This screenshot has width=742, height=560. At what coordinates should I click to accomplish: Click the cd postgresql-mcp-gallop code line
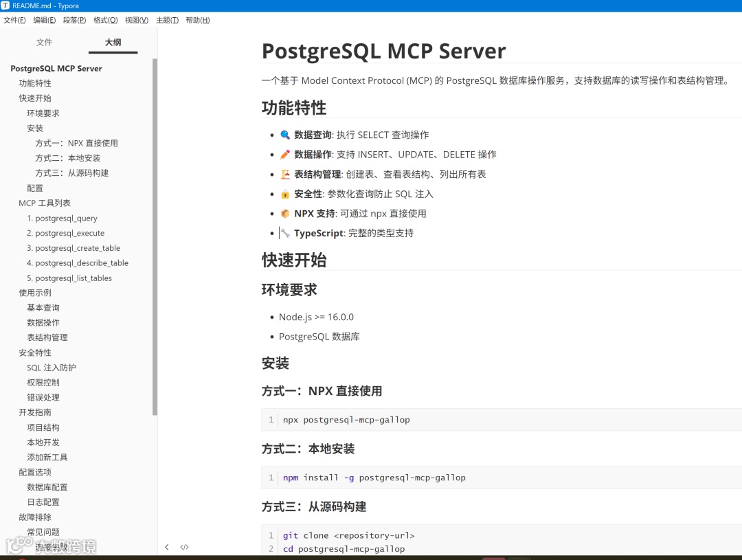coord(344,549)
